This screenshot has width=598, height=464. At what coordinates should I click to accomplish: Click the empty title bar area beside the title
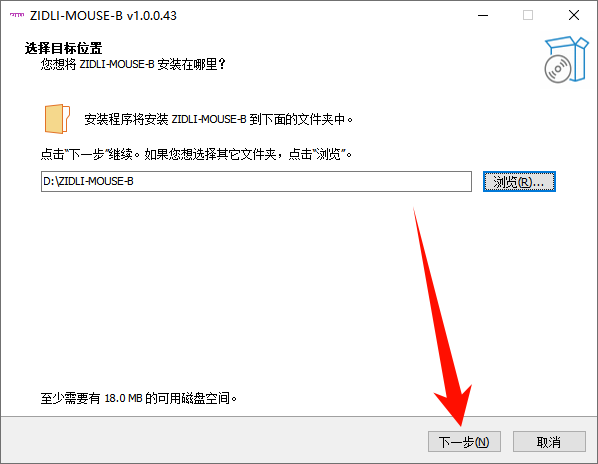coord(324,15)
